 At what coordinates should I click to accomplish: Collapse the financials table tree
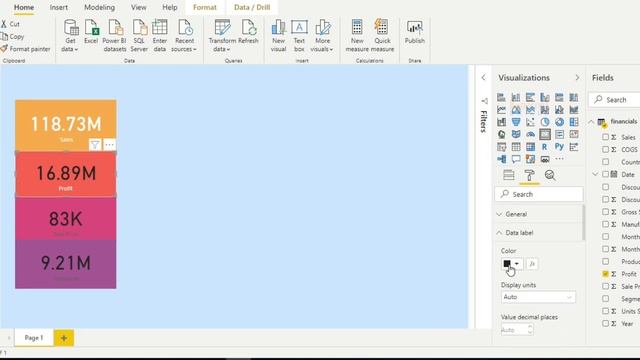pyautogui.click(x=591, y=122)
